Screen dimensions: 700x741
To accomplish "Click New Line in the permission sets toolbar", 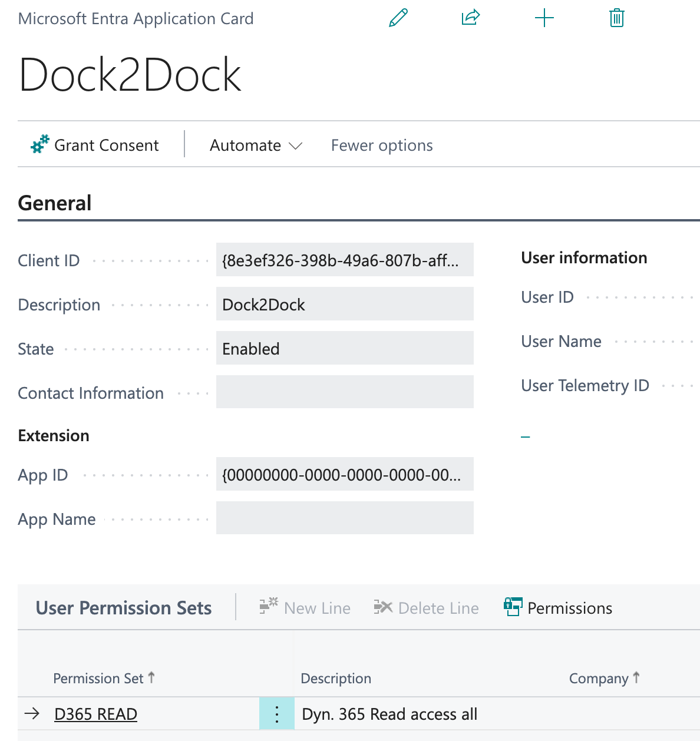I will (305, 608).
